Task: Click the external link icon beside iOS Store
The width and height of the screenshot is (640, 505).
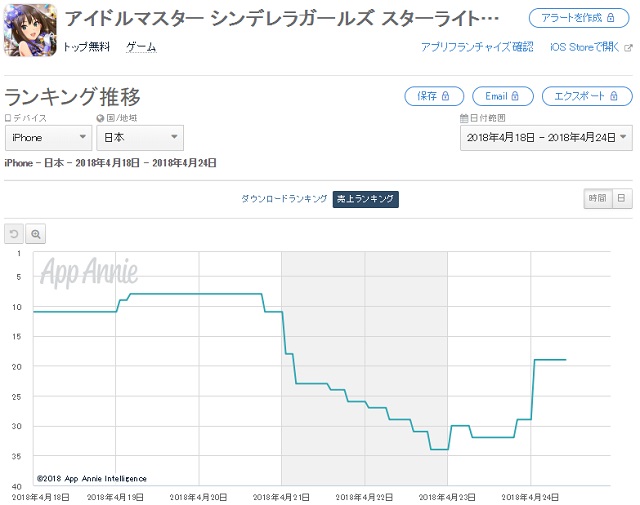Action: (x=628, y=48)
